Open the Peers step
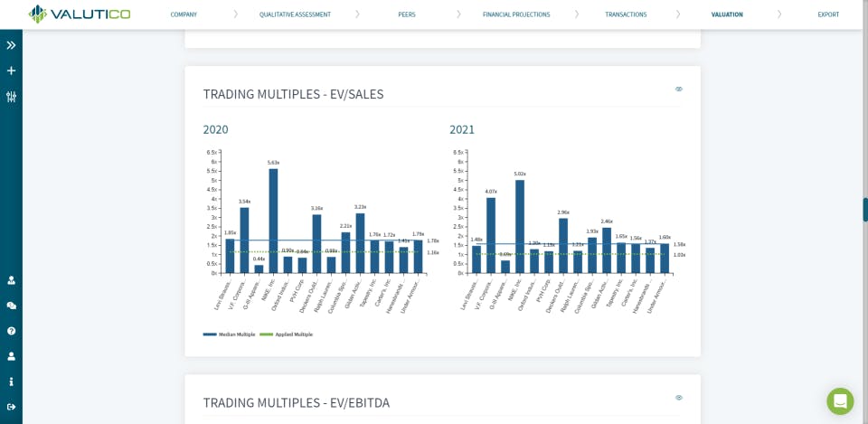Screen dimensions: 868x424 point(407,14)
